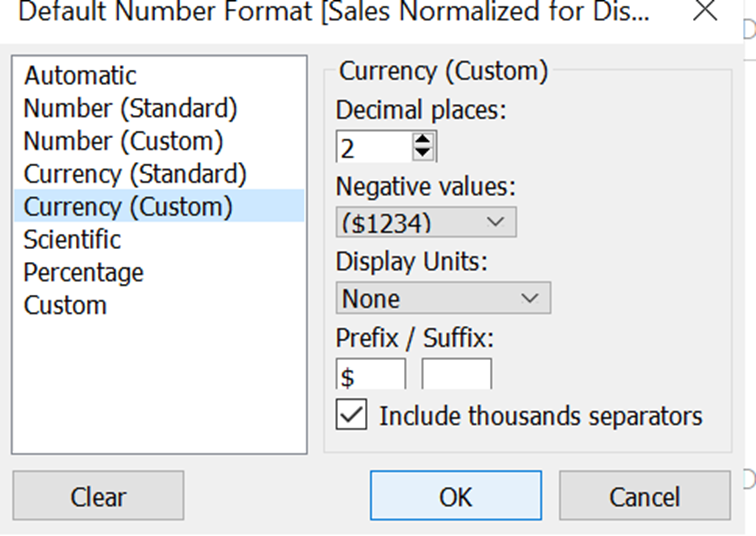The width and height of the screenshot is (756, 536).
Task: Open the Negative values dropdown
Action: (426, 221)
